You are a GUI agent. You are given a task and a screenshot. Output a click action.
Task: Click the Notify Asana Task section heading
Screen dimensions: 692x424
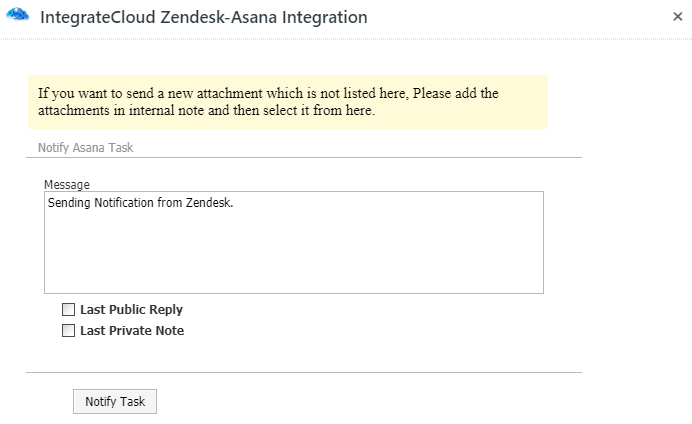pyautogui.click(x=86, y=147)
